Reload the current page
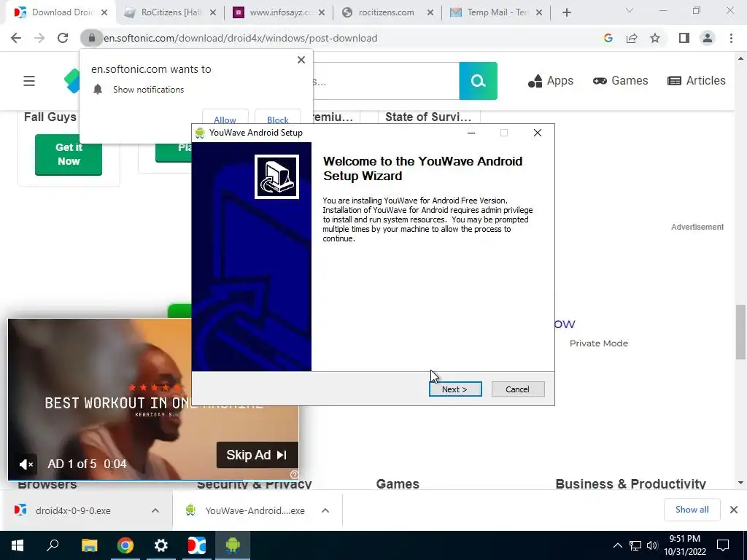 pos(63,38)
